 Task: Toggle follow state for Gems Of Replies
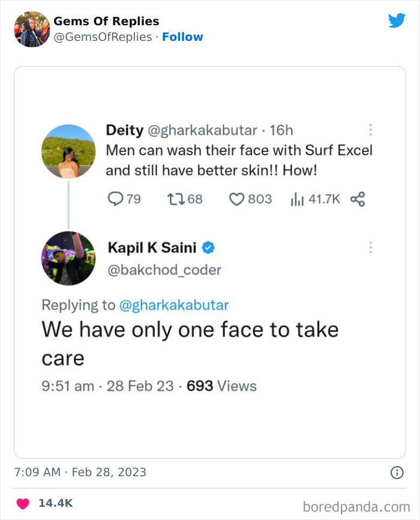tap(183, 37)
